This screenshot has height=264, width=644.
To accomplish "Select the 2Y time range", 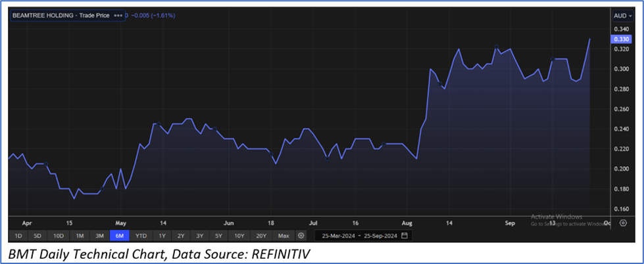I will [x=181, y=235].
